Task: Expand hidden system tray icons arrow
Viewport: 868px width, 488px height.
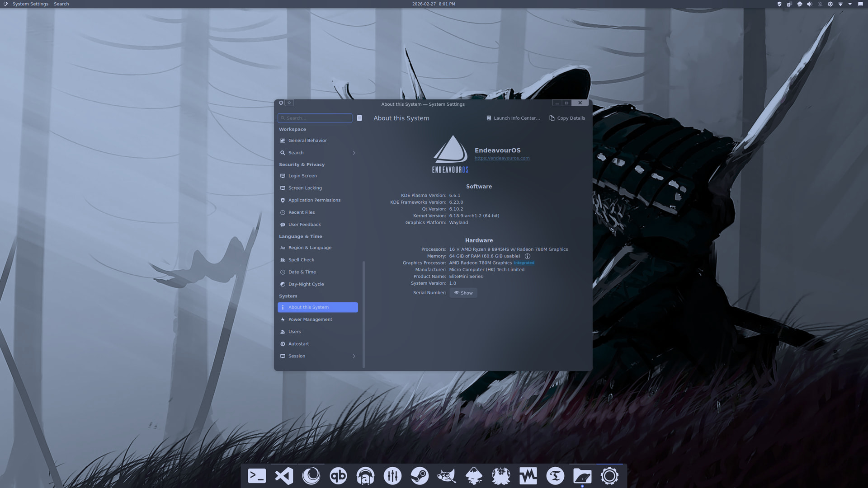Action: tap(850, 4)
